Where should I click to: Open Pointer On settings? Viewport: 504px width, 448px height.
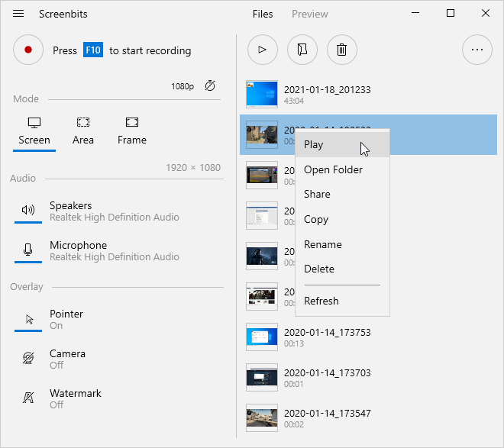pyautogui.click(x=66, y=320)
